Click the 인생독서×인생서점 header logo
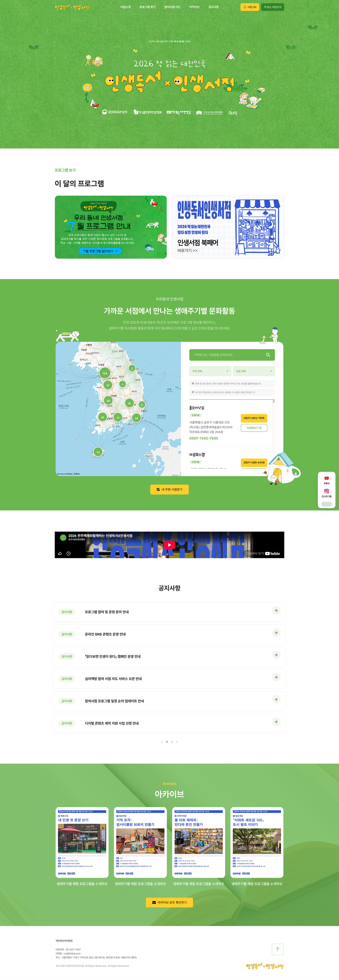339x980 pixels. pyautogui.click(x=72, y=7)
